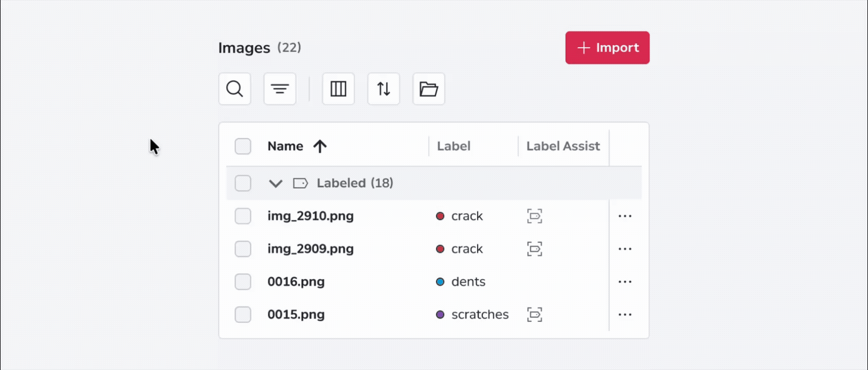Open the search images tool

[x=234, y=89]
